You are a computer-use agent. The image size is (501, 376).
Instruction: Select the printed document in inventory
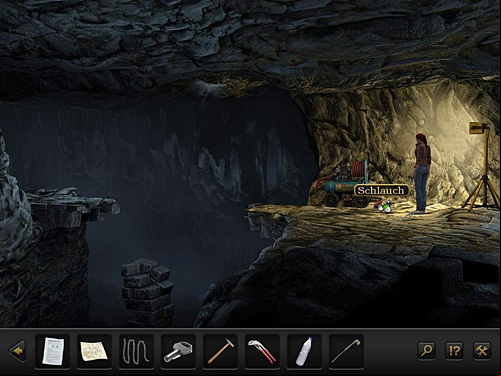point(53,351)
